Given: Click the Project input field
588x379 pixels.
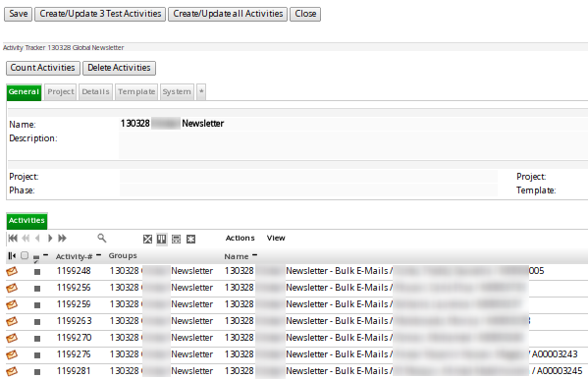Looking at the screenshot, I should pyautogui.click(x=308, y=177).
